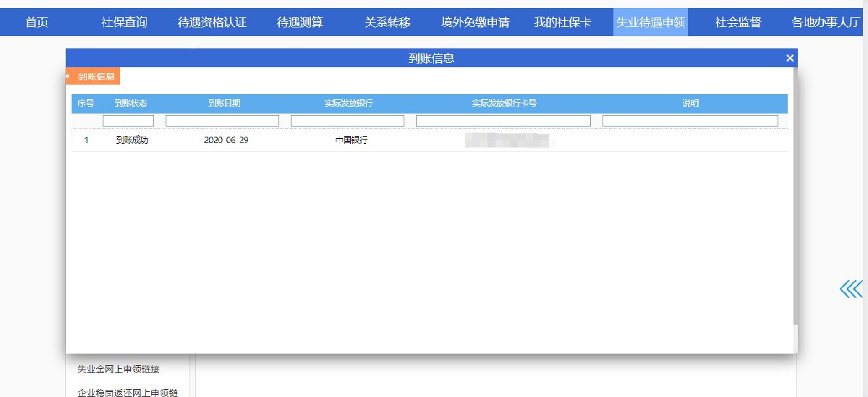This screenshot has height=397, width=868.
Task: Close the 到账信息 dialog with the X
Action: [790, 58]
